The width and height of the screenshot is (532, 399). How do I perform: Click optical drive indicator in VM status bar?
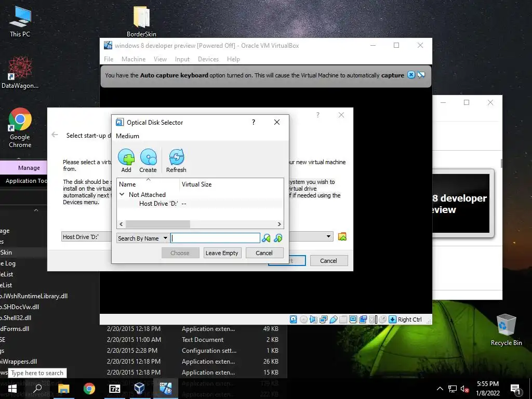pos(303,320)
